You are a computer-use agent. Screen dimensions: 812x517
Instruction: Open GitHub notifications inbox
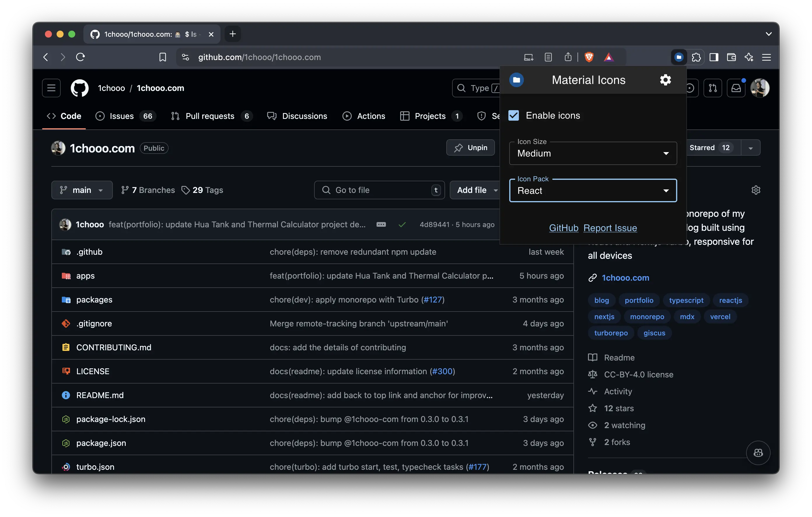736,88
